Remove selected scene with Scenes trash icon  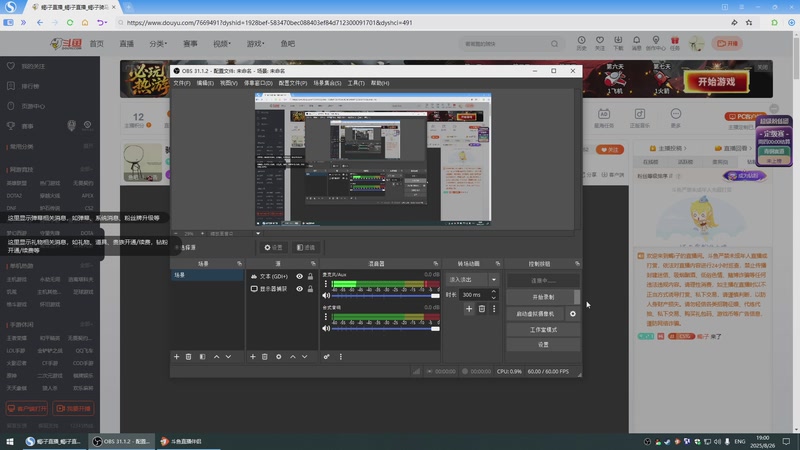click(188, 357)
